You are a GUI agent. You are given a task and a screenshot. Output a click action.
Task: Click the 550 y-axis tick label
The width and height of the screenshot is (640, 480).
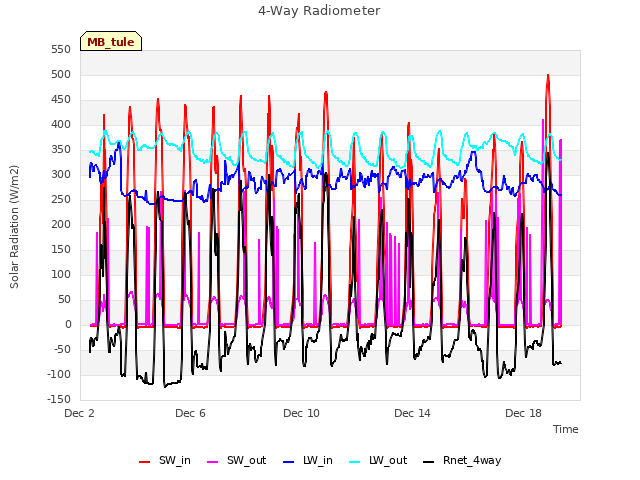click(61, 50)
